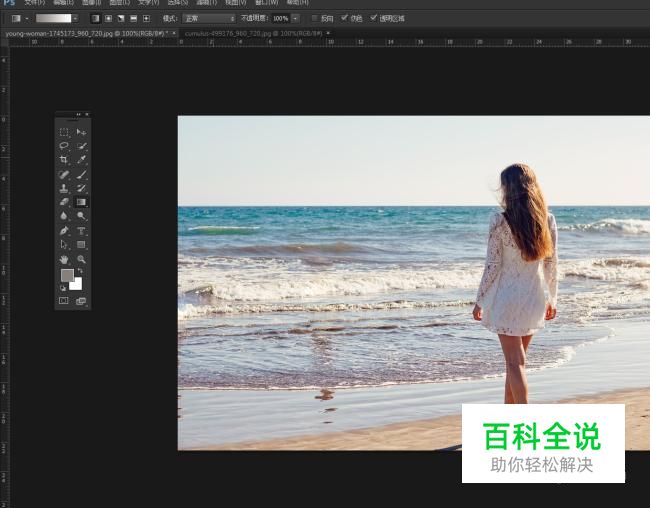The width and height of the screenshot is (650, 508).
Task: Open the gradient picker dropdown arrow
Action: click(75, 18)
